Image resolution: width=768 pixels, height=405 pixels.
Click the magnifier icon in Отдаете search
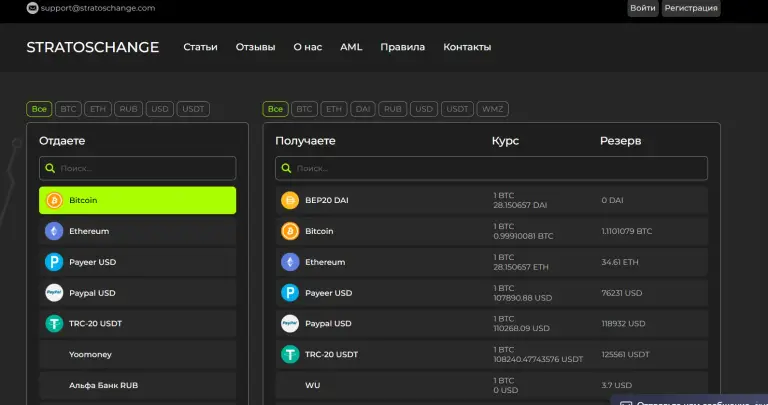point(50,168)
